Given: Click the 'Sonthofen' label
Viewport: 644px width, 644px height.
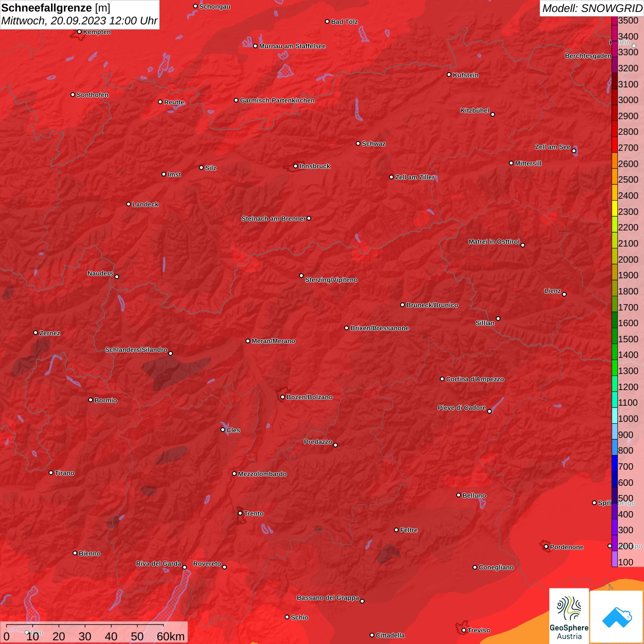Looking at the screenshot, I should pos(92,95).
